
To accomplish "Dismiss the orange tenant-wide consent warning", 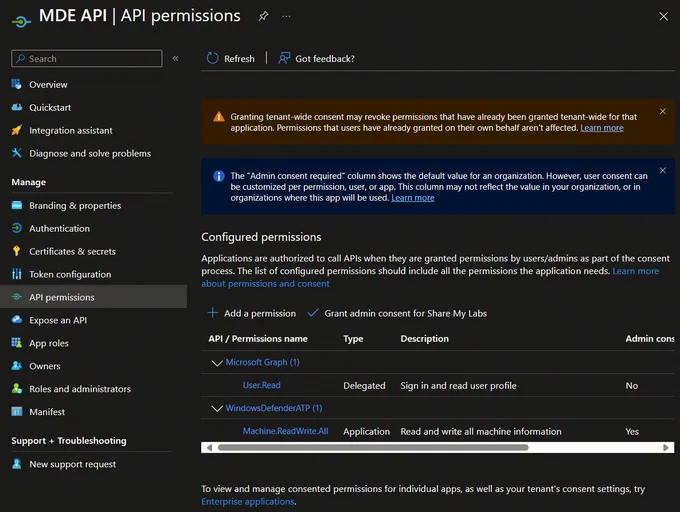I will point(663,111).
